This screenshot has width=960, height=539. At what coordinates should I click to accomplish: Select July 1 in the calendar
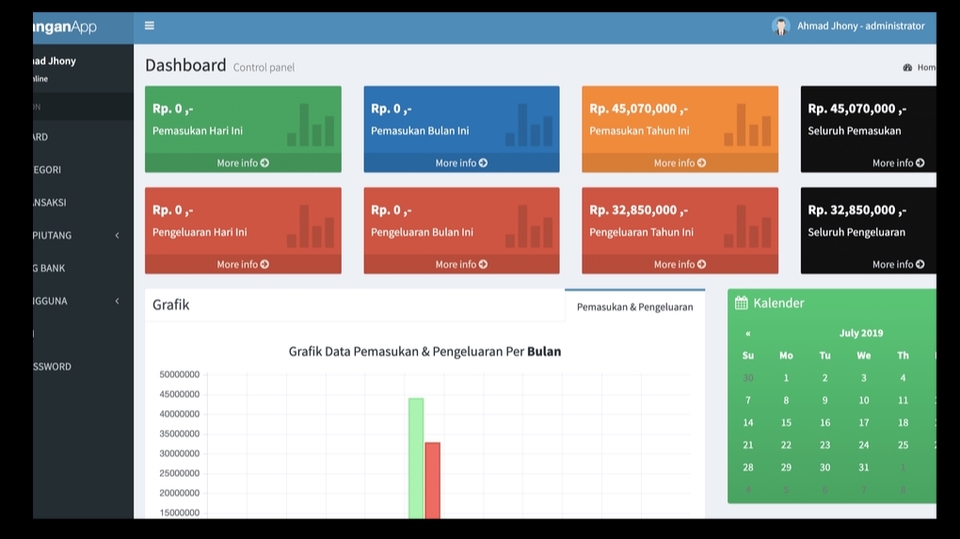point(786,378)
